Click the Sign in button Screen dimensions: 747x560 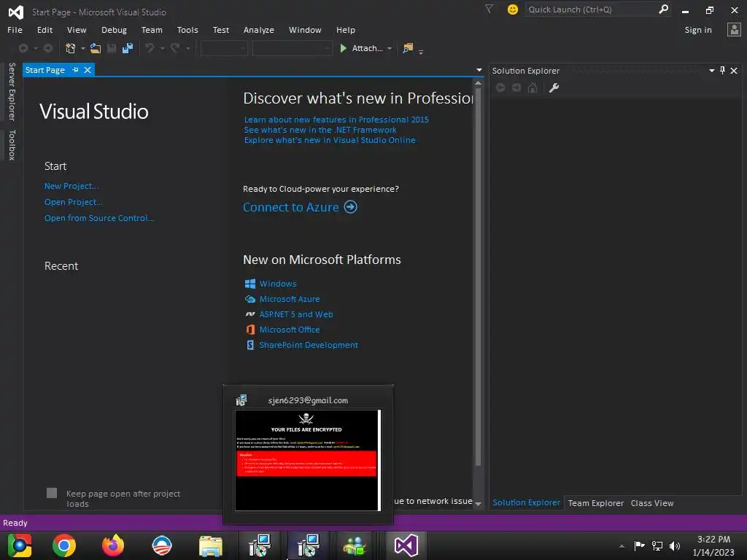[x=698, y=30]
